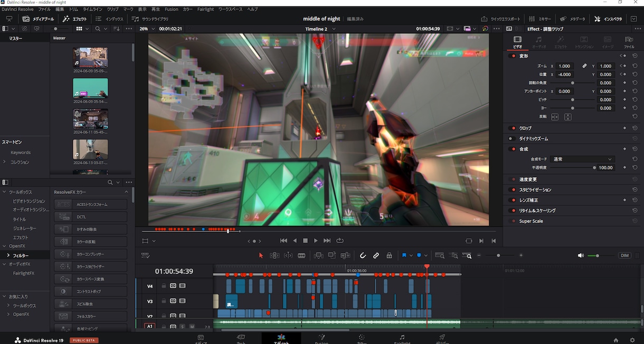644x344 pixels.
Task: Toggle the インスペクタ panel
Action: pyautogui.click(x=609, y=18)
